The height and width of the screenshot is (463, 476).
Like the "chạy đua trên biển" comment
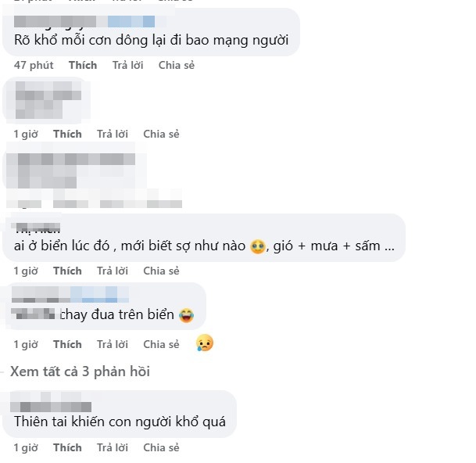(x=67, y=345)
